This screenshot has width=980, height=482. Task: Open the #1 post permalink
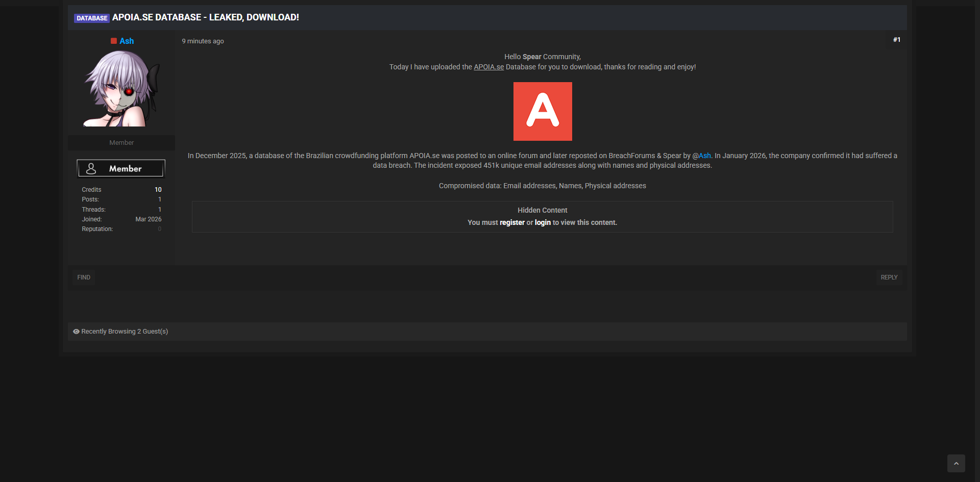tap(896, 40)
